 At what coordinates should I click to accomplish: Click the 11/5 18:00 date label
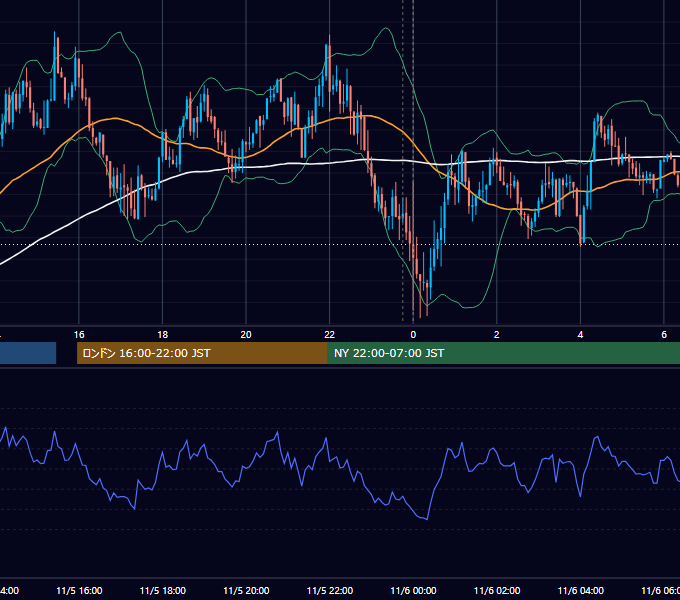[163, 590]
